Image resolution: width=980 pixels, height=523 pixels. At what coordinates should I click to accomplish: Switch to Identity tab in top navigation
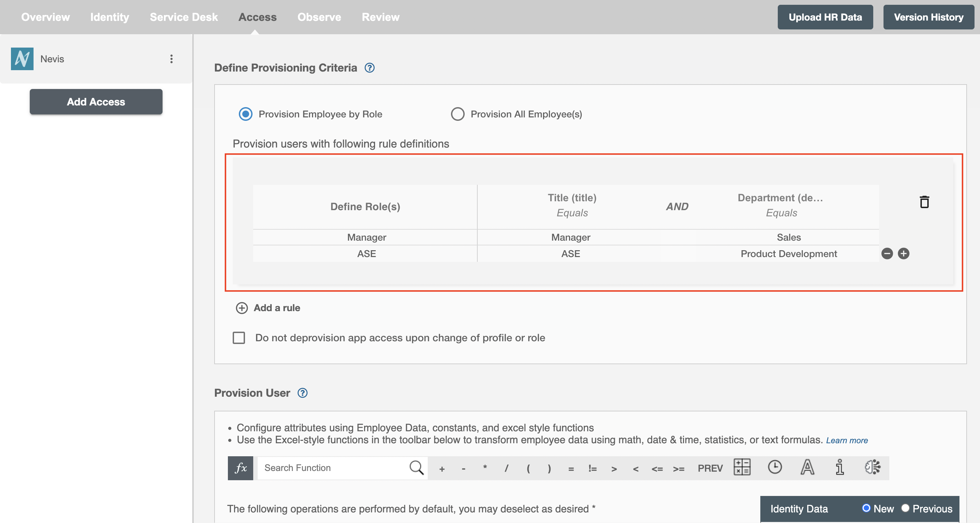pyautogui.click(x=109, y=17)
